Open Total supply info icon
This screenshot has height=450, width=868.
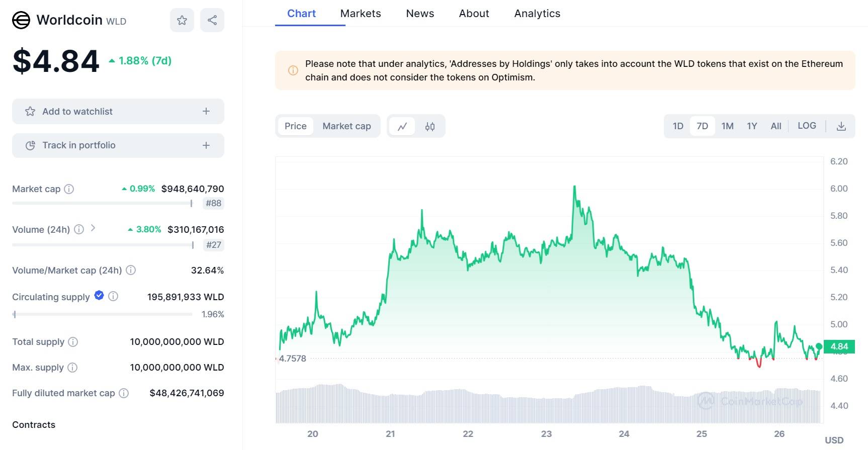point(73,342)
